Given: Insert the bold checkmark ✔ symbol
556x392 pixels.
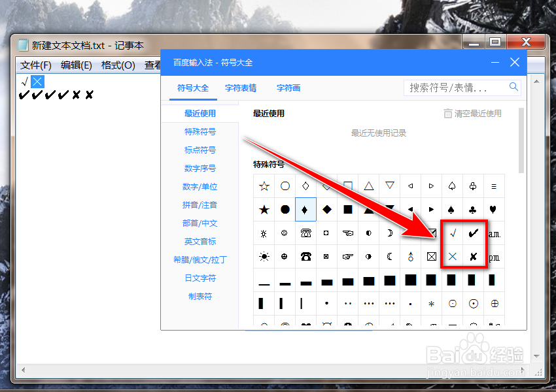Looking at the screenshot, I should (473, 233).
